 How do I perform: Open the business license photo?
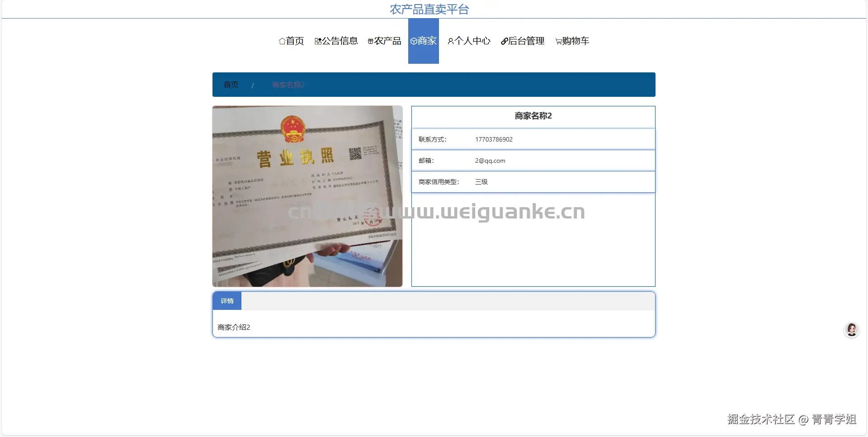coord(307,196)
